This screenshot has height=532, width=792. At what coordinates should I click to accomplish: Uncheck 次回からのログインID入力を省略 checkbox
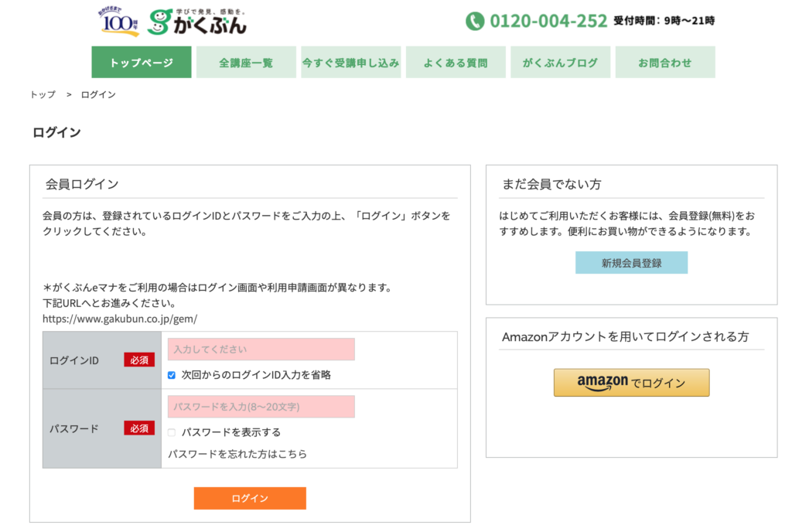[172, 375]
